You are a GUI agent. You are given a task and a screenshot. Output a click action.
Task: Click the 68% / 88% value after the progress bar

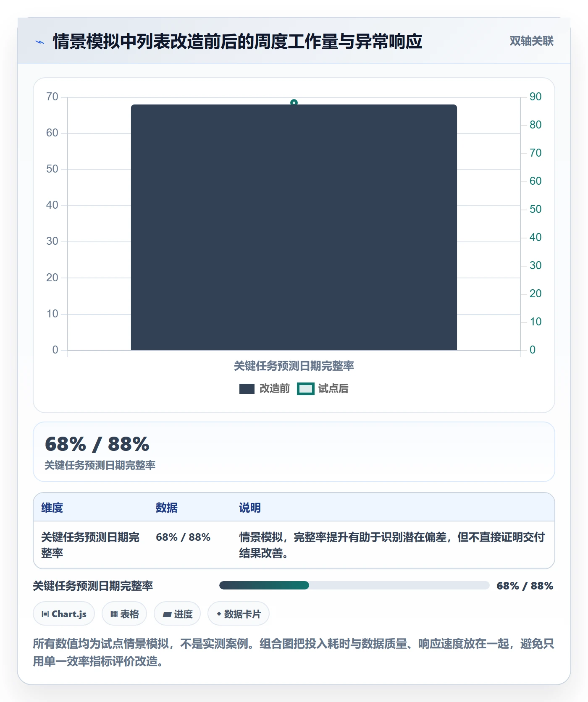point(525,586)
